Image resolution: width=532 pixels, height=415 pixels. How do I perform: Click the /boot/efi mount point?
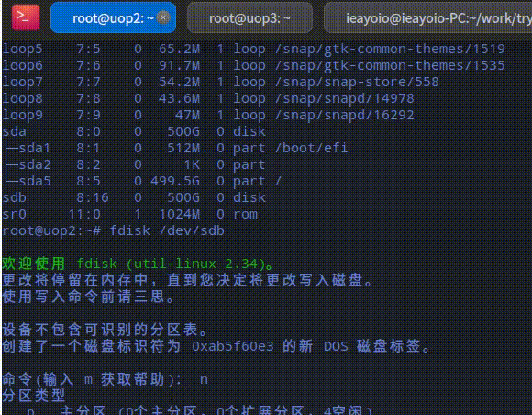[312, 148]
